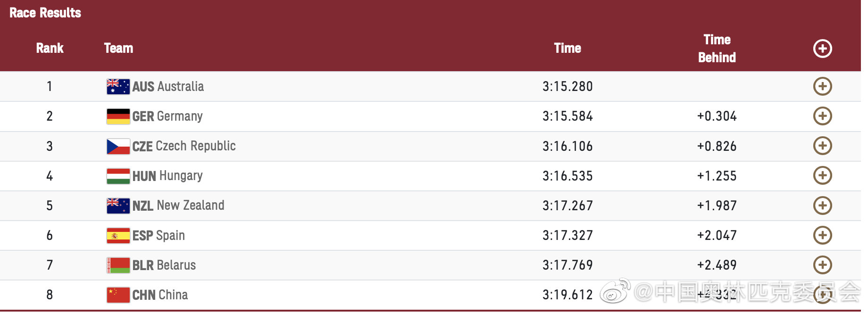868x313 pixels.
Task: Expand all rows with the header plus icon
Action: click(x=822, y=49)
